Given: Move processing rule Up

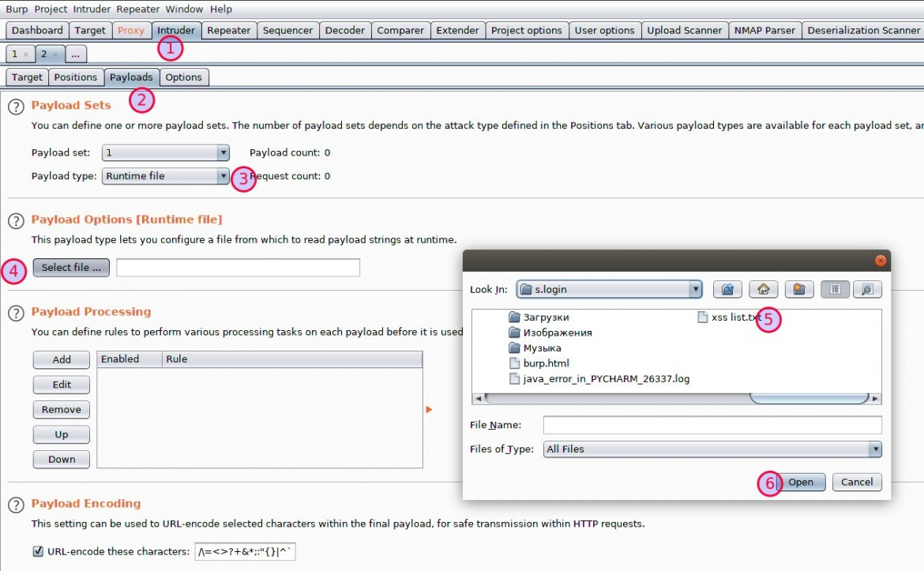Looking at the screenshot, I should [x=62, y=434].
